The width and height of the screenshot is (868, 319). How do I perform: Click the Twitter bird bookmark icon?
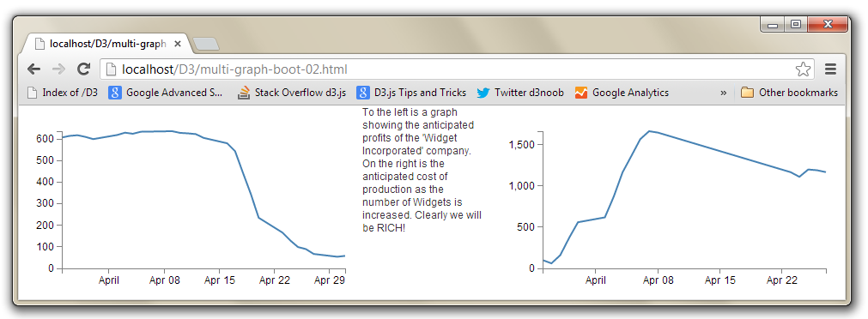[483, 93]
